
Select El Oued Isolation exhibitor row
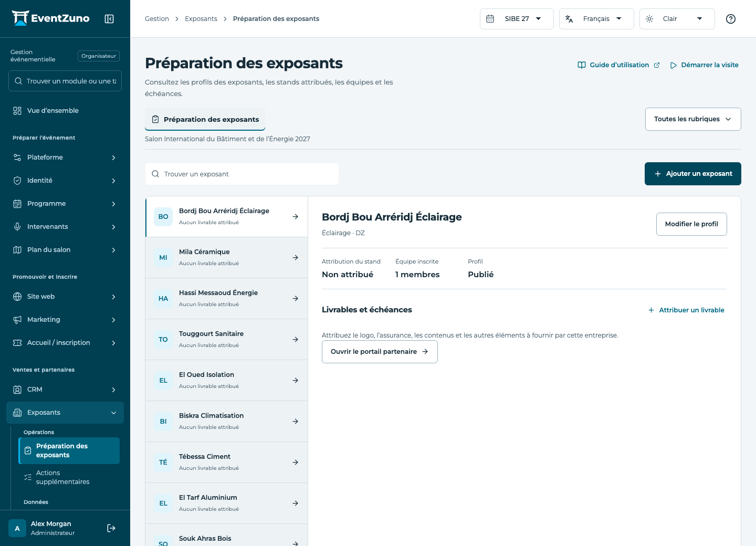[x=227, y=381]
